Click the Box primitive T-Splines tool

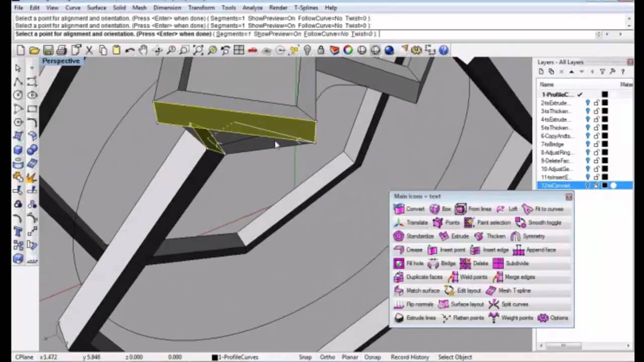coord(440,209)
